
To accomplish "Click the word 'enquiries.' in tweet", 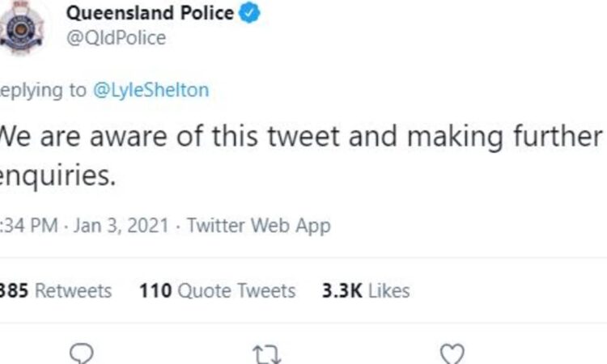I will 57,176.
